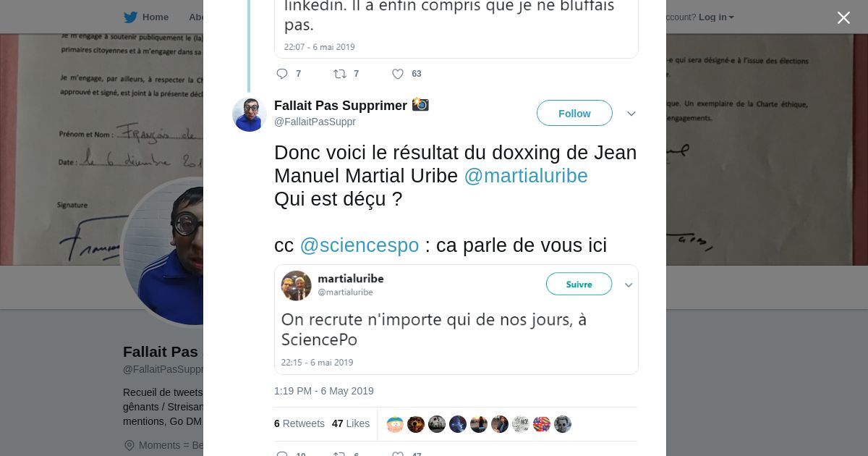Screen dimensions: 868x456
Task: View the 47 Likes list
Action: (351, 423)
